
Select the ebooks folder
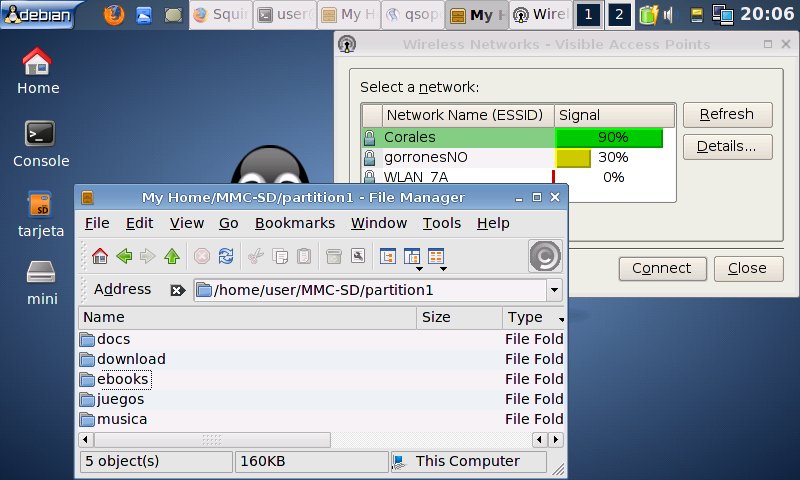(122, 379)
